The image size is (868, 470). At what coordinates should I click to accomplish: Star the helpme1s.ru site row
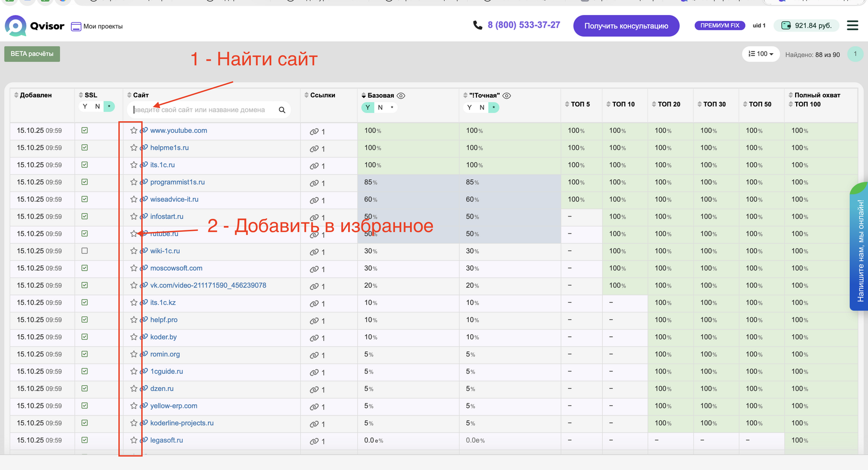click(134, 148)
